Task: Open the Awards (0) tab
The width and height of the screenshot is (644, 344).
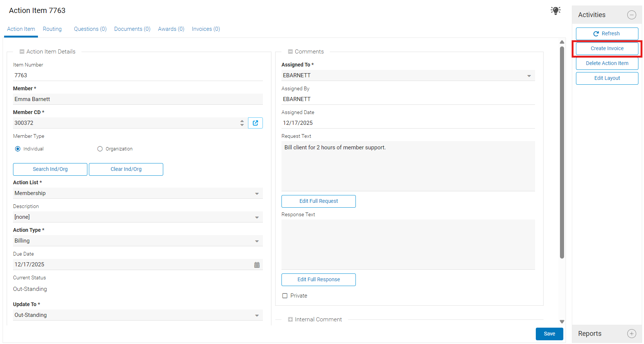Action: pos(171,29)
